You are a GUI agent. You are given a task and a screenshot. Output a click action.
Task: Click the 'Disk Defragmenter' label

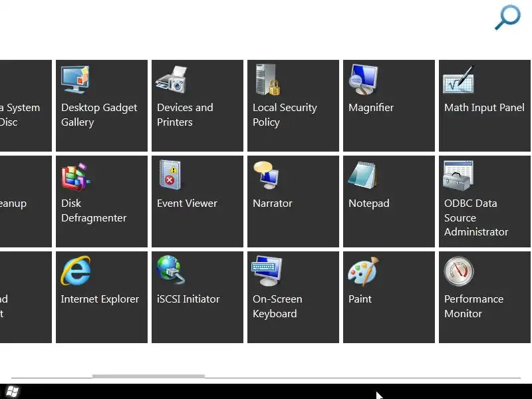94,210
